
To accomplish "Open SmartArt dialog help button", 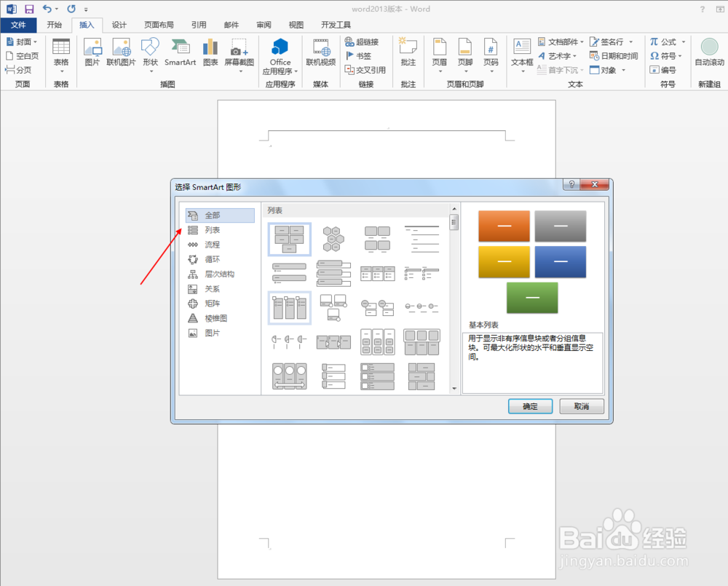I will point(571,184).
